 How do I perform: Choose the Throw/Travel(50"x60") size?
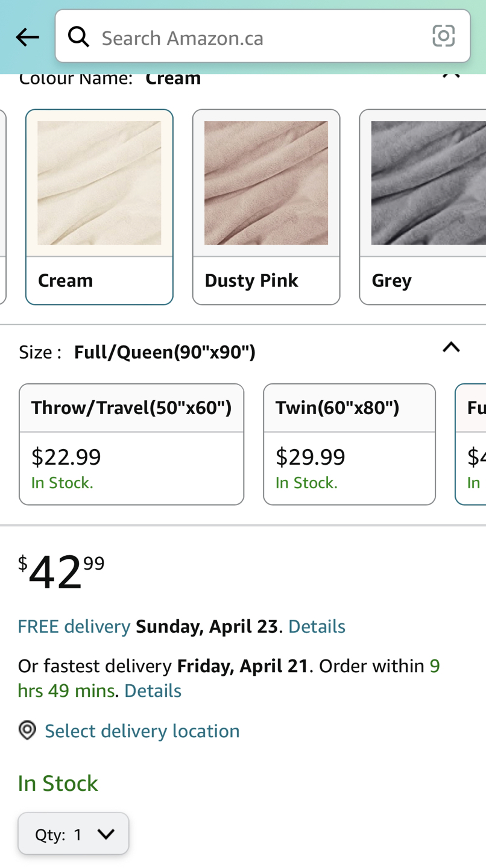coord(131,444)
